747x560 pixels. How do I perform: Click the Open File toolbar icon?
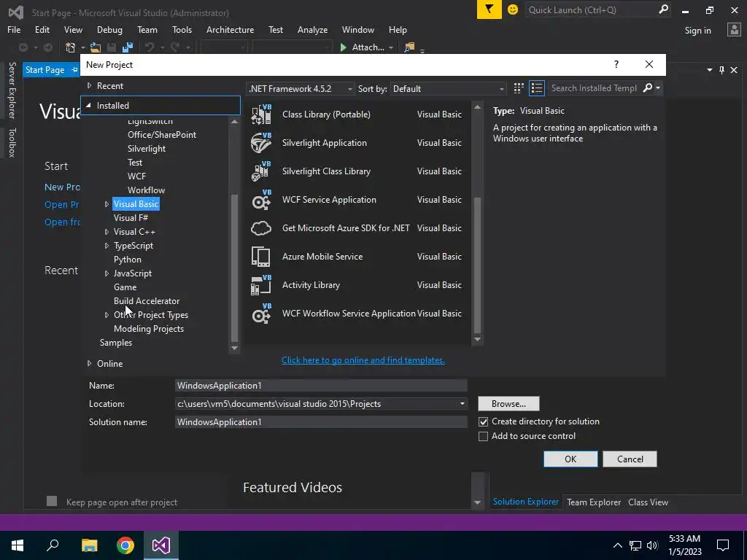click(96, 47)
